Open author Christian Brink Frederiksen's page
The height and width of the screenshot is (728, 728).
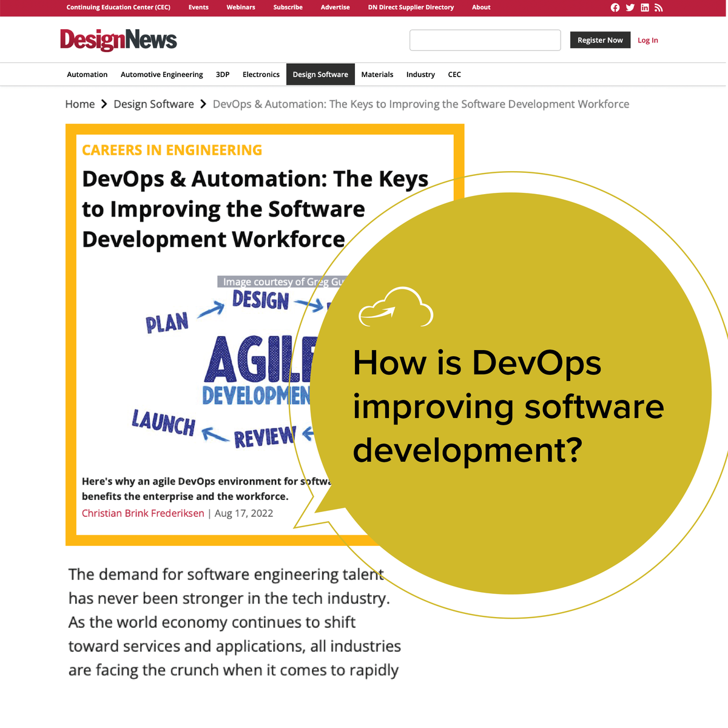[x=143, y=513]
